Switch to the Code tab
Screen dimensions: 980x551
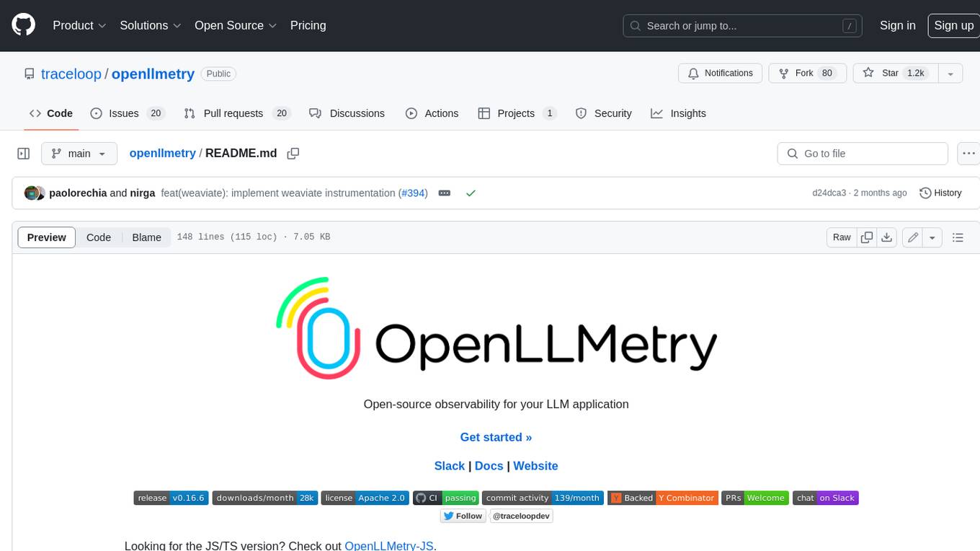51,113
